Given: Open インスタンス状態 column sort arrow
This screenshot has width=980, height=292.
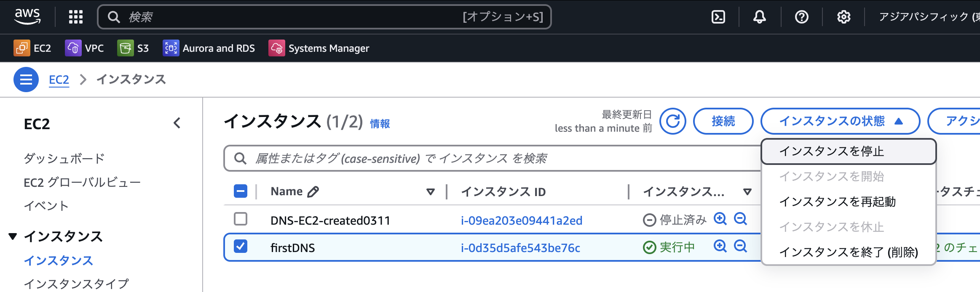Looking at the screenshot, I should (747, 192).
